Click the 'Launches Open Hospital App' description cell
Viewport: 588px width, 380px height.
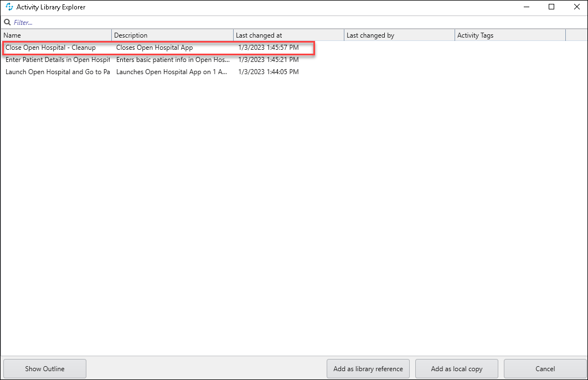pos(172,72)
